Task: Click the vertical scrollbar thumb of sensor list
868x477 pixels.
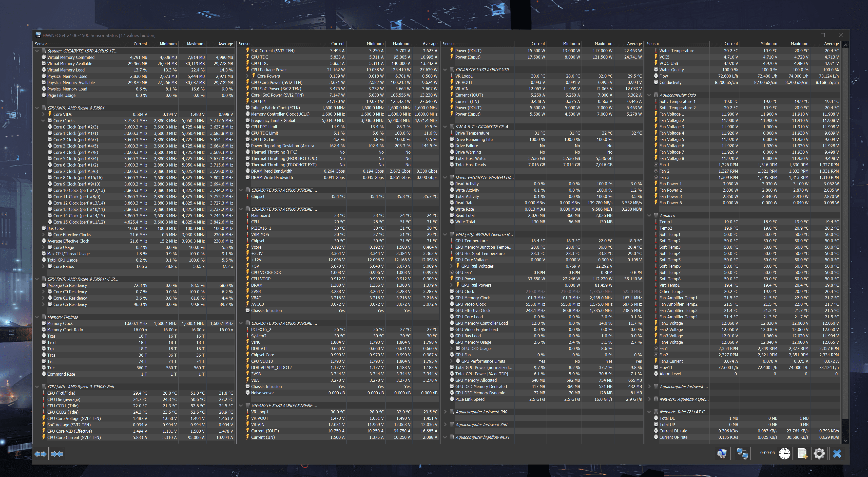Action: coord(845,233)
